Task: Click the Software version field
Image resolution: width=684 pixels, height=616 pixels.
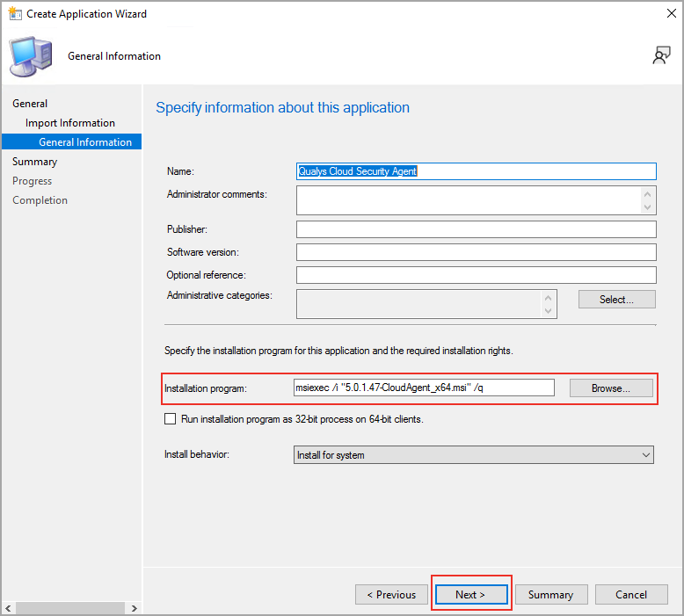Action: coord(477,252)
